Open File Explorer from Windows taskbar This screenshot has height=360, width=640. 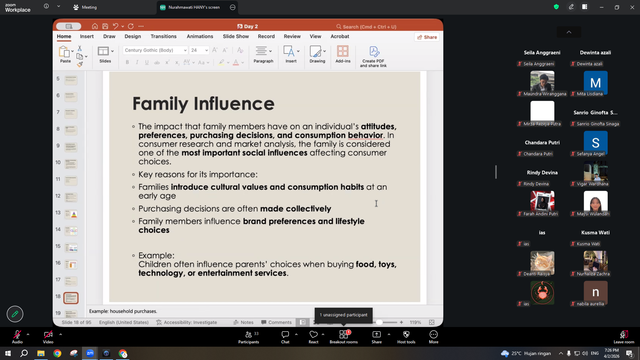click(x=41, y=353)
